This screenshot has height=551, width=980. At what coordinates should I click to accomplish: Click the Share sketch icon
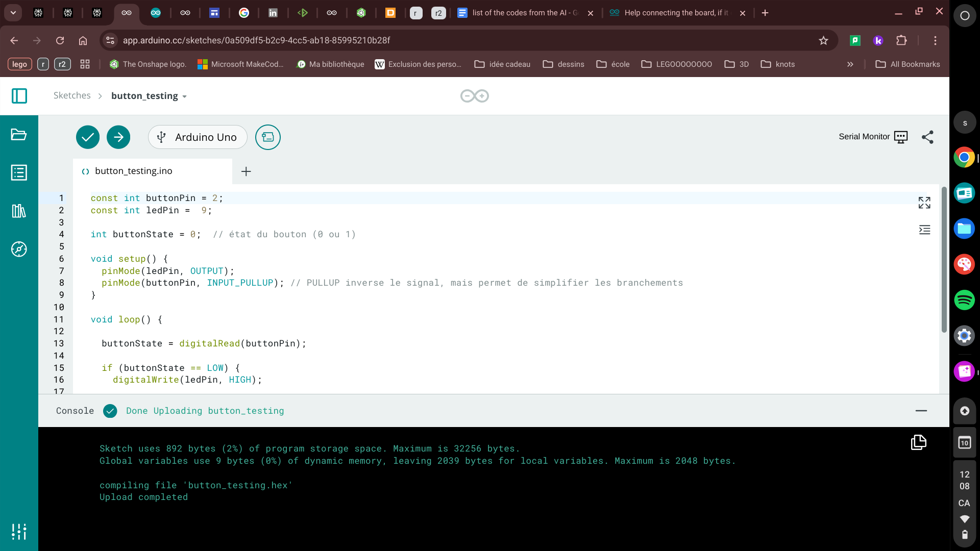(x=927, y=137)
